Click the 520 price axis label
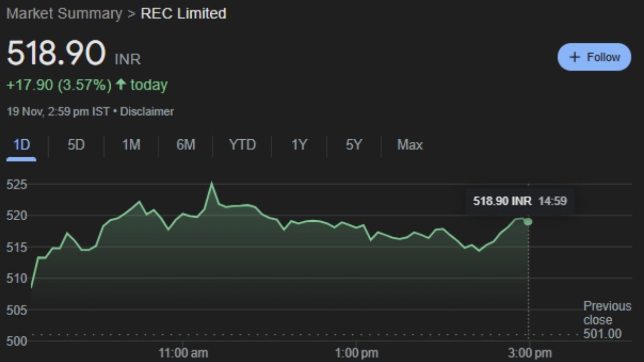This screenshot has width=644, height=362. [16, 216]
